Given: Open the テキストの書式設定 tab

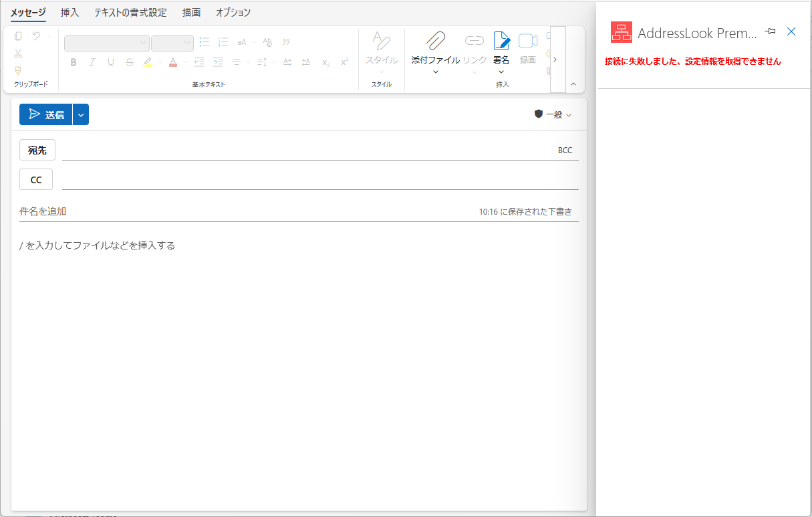Looking at the screenshot, I should pos(130,13).
